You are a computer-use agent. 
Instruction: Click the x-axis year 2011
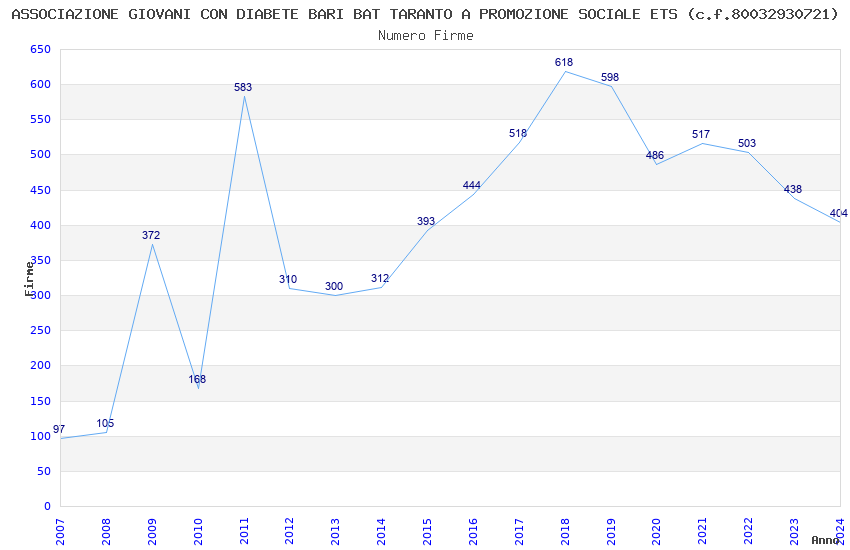244,532
